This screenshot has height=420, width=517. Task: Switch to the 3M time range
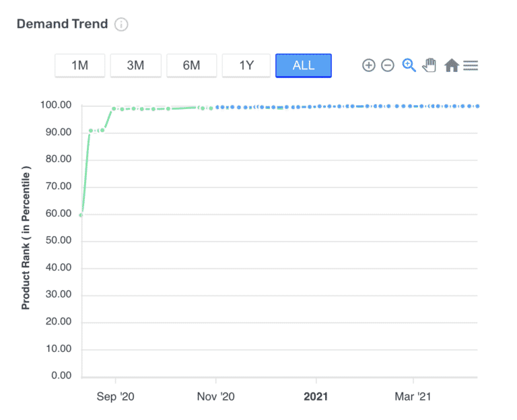[x=135, y=65]
